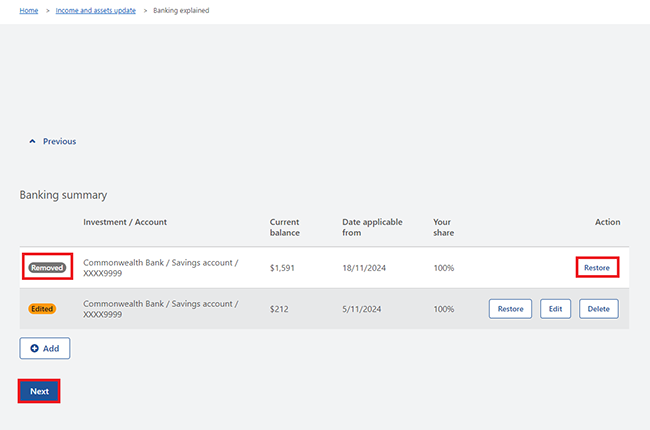The width and height of the screenshot is (650, 430).
Task: Click the Your share column header
Action: coord(444,227)
